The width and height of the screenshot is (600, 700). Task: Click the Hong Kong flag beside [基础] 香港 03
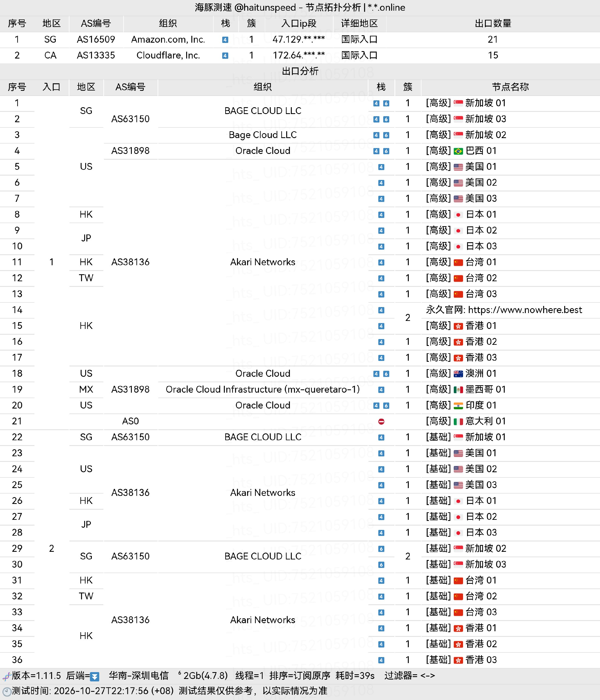[x=458, y=660]
